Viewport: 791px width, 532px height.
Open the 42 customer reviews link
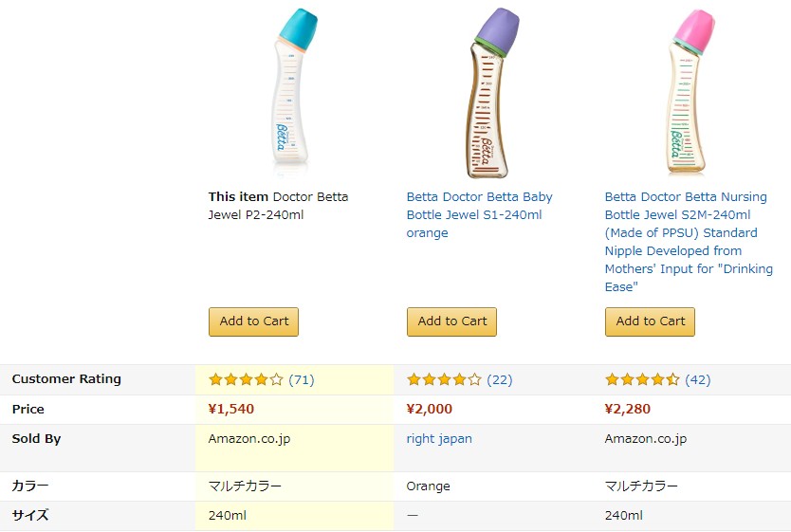tap(698, 379)
